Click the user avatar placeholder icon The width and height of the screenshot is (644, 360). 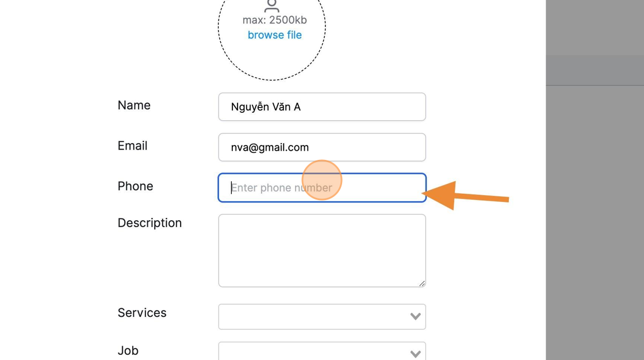tap(272, 6)
